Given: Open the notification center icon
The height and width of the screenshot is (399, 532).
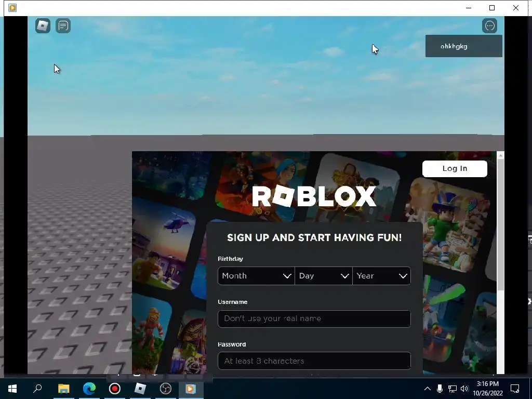Looking at the screenshot, I should point(515,389).
